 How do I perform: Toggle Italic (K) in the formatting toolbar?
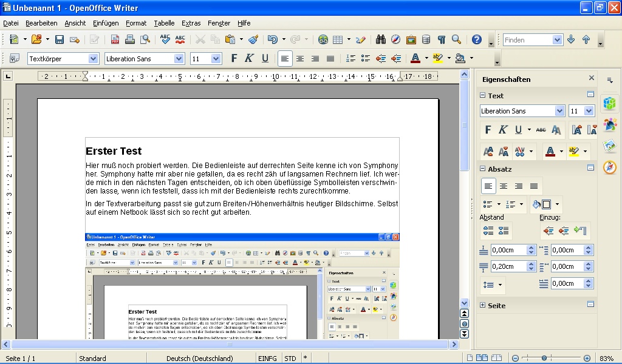coord(249,59)
